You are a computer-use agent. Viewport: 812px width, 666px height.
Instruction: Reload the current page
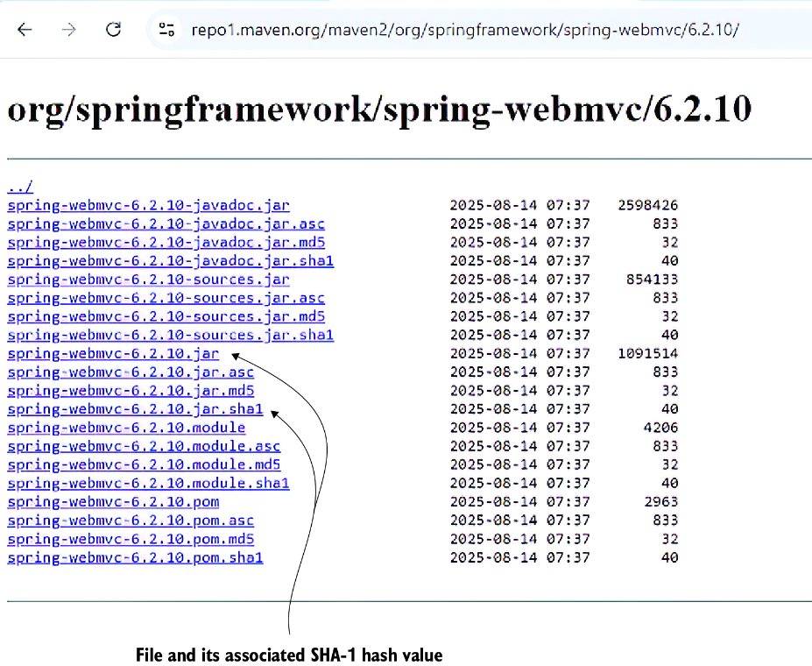(113, 30)
